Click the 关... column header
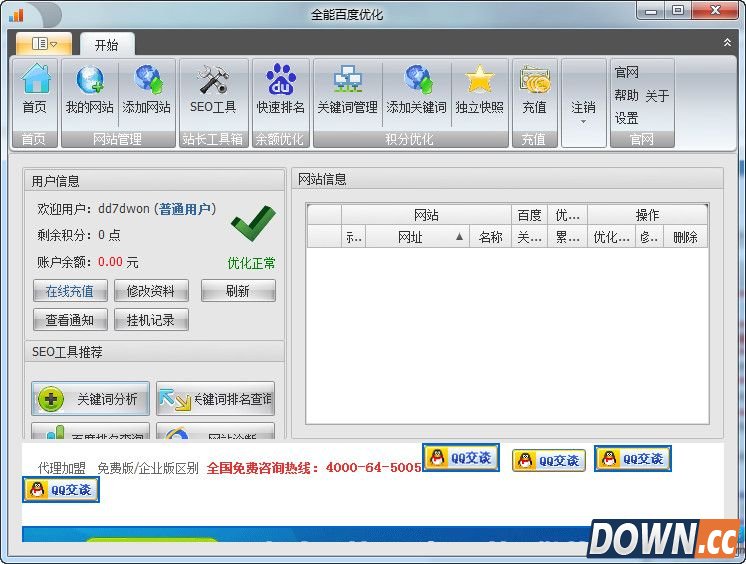The height and width of the screenshot is (564, 746). pyautogui.click(x=530, y=237)
